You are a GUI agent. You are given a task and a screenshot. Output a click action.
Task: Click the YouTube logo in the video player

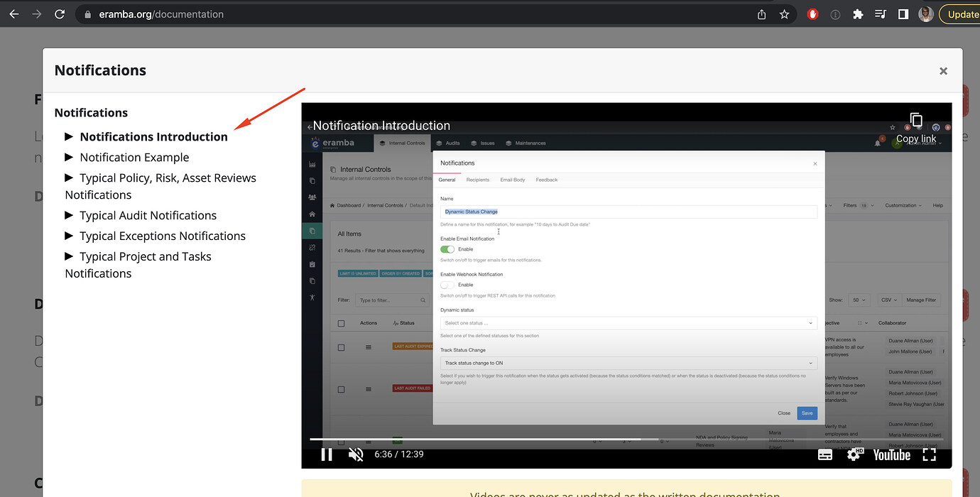tap(891, 454)
